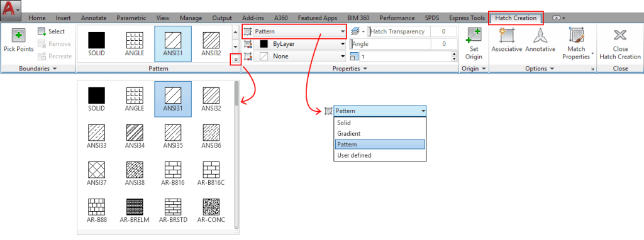This screenshot has height=240, width=644.
Task: Switch to Insert tab
Action: 64,18
